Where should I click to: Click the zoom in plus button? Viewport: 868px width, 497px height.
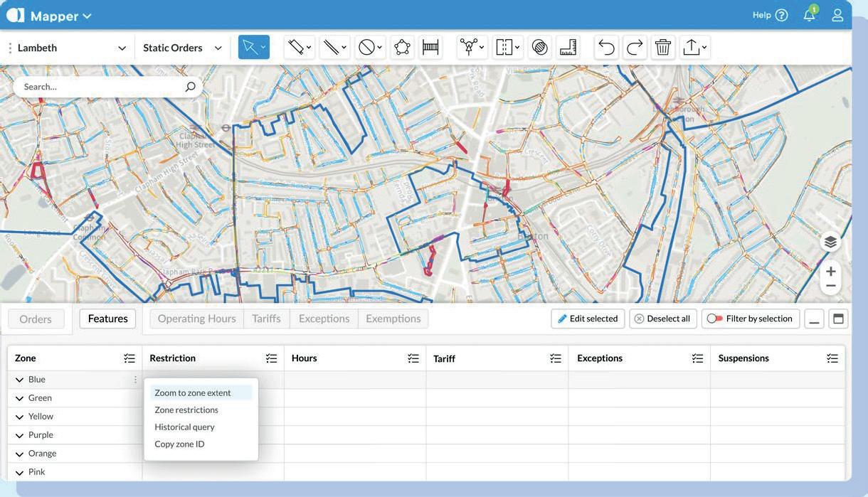[x=830, y=271]
